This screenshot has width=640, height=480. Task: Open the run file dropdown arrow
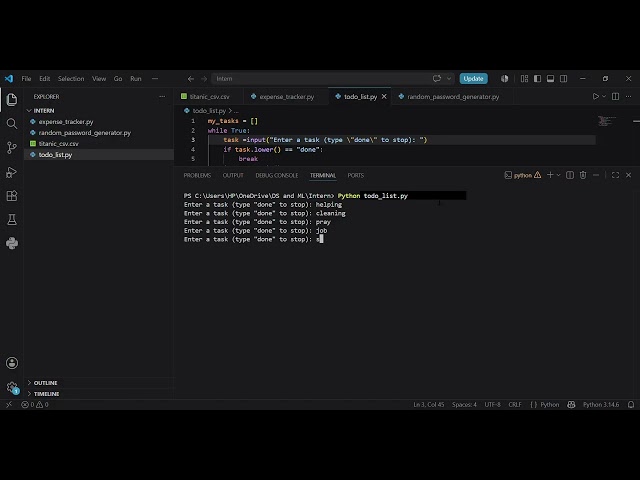604,96
